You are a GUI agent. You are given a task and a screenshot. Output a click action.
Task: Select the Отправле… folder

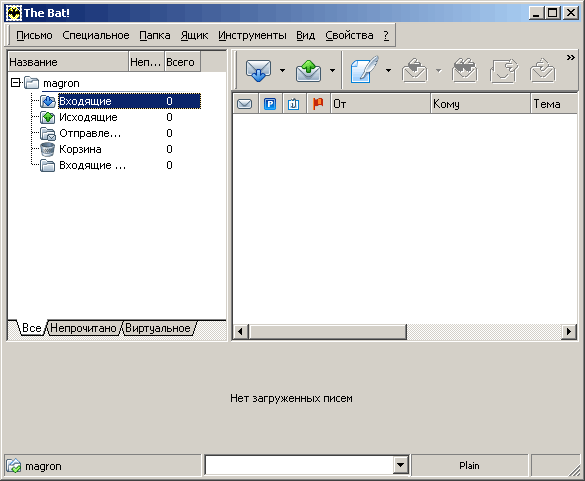click(x=90, y=133)
